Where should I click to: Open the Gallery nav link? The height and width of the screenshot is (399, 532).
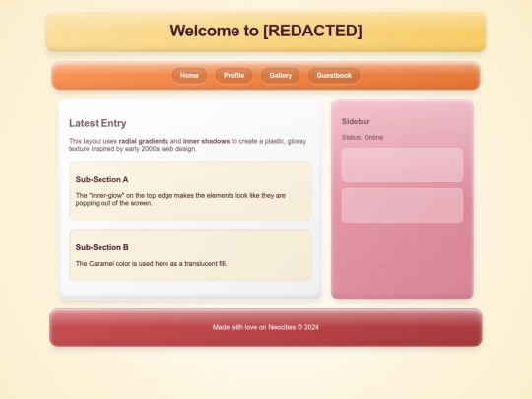280,76
